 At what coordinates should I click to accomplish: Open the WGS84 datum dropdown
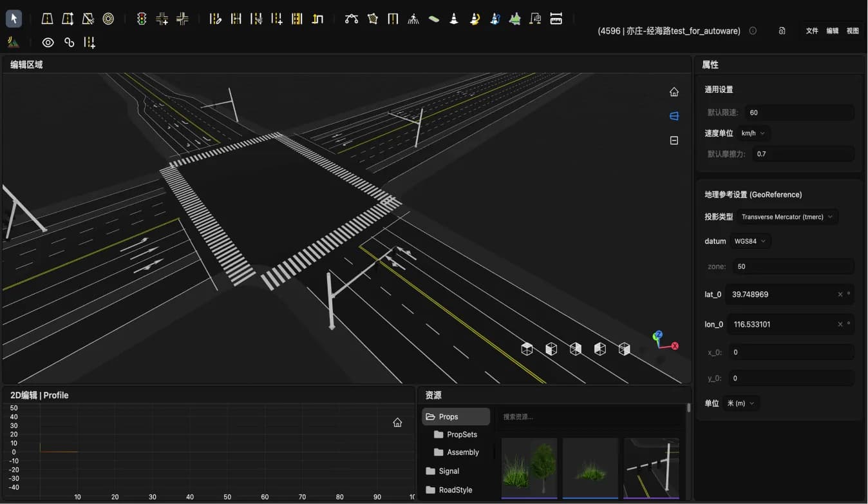(x=751, y=241)
